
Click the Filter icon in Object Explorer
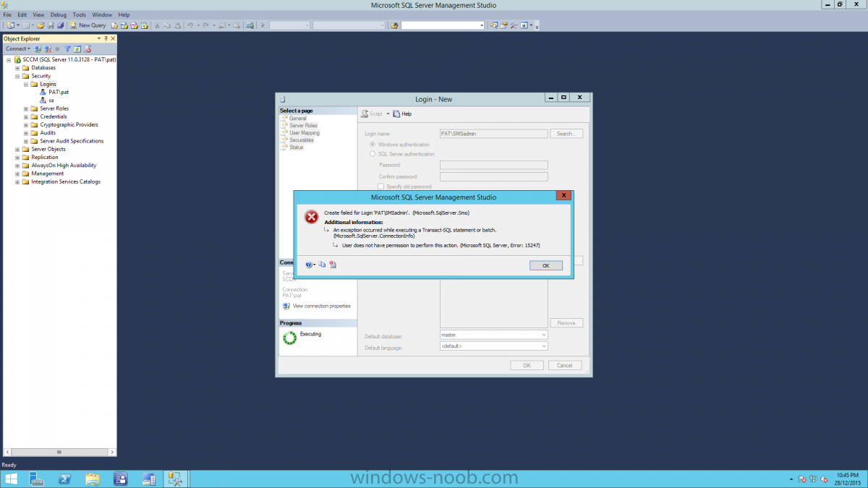[x=67, y=49]
